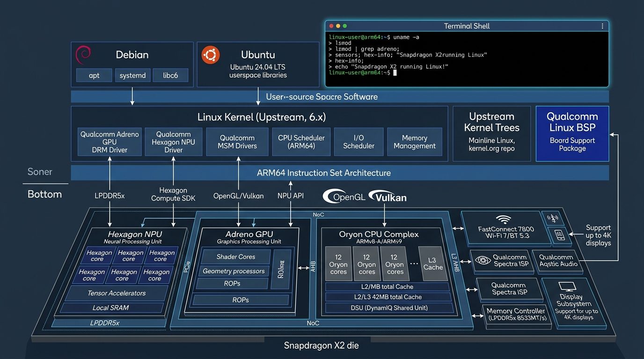Click the 'Bottom' label
Viewport: 644px width, 359px height.
44,194
